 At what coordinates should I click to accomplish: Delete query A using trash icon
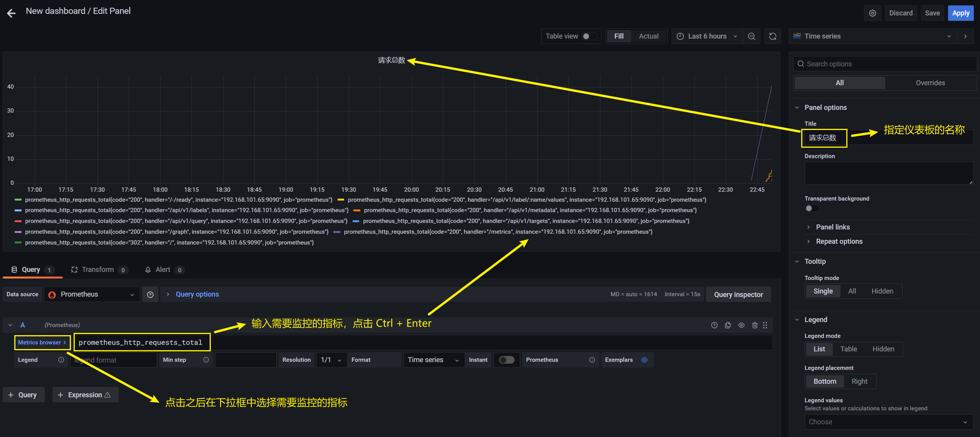(755, 325)
